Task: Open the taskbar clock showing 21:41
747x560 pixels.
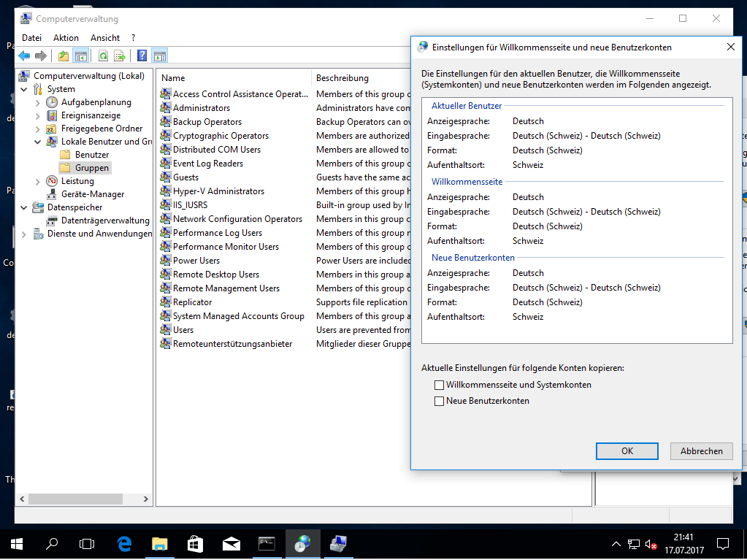Action: click(683, 544)
